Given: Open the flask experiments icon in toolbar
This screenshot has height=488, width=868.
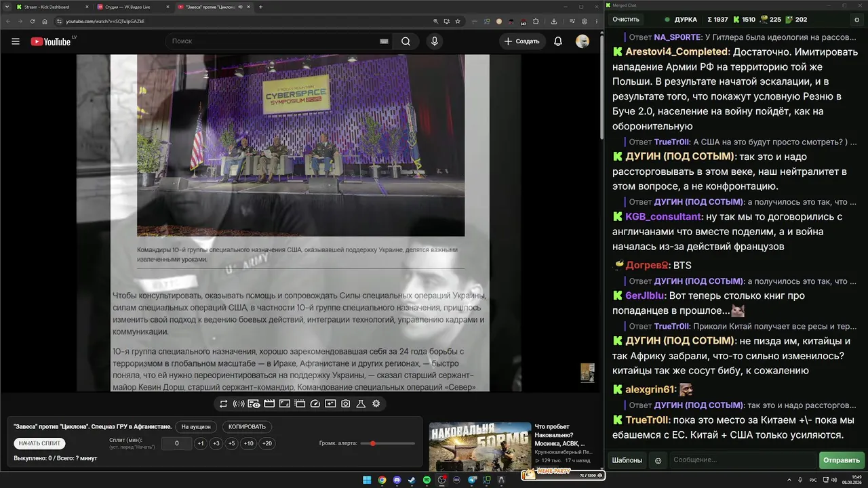Looking at the screenshot, I should [361, 404].
